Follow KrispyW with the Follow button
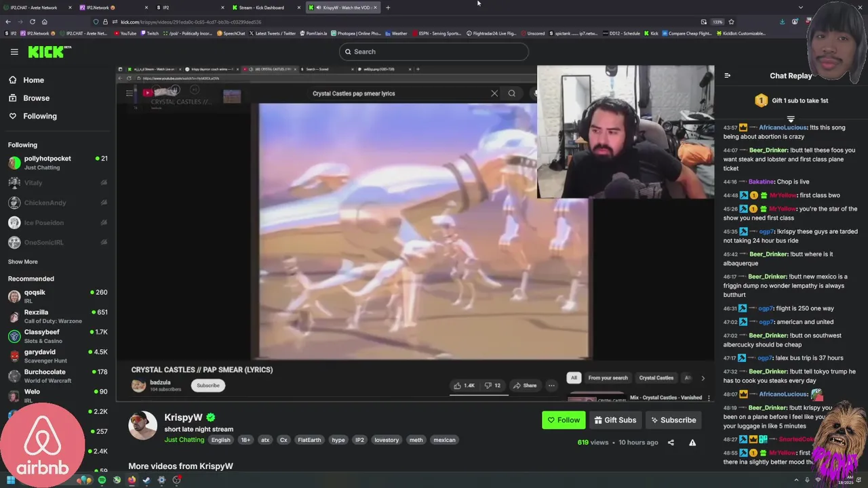Screen dimensions: 868x488 coord(564,420)
